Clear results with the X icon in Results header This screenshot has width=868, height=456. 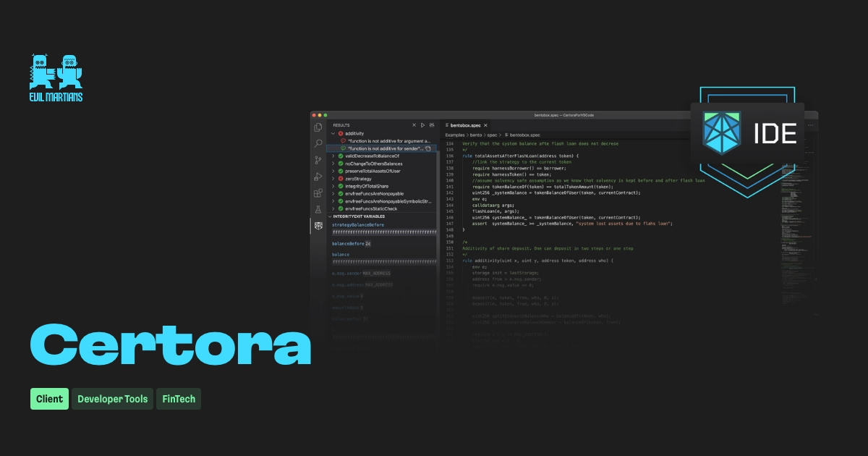[x=414, y=125]
